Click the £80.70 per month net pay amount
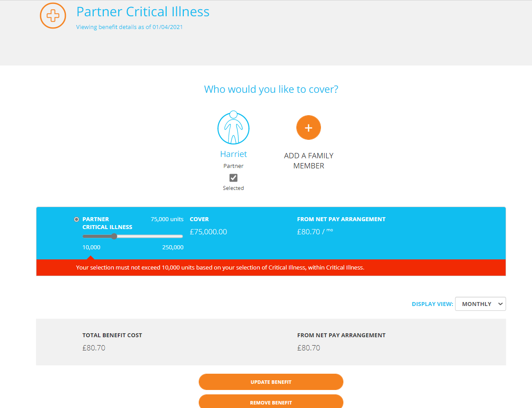 (315, 232)
